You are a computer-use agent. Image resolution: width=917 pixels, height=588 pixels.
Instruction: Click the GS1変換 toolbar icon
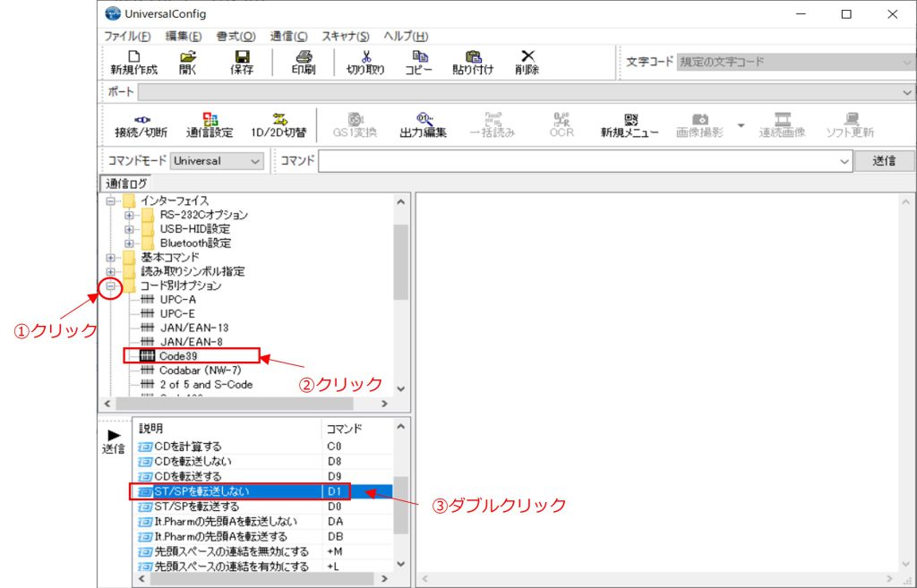[355, 125]
